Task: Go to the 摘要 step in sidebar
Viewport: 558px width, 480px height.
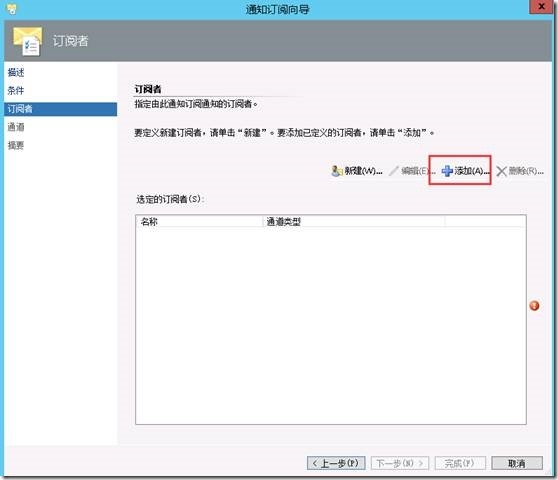Action: click(16, 145)
